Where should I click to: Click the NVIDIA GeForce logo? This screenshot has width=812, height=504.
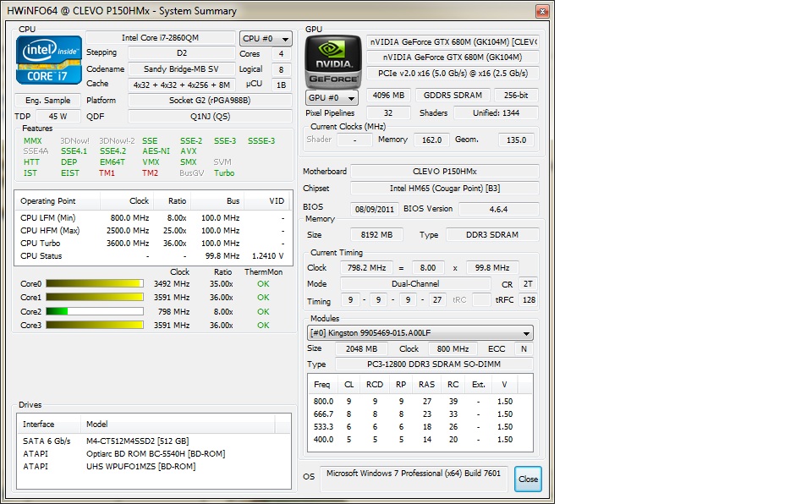[x=333, y=62]
